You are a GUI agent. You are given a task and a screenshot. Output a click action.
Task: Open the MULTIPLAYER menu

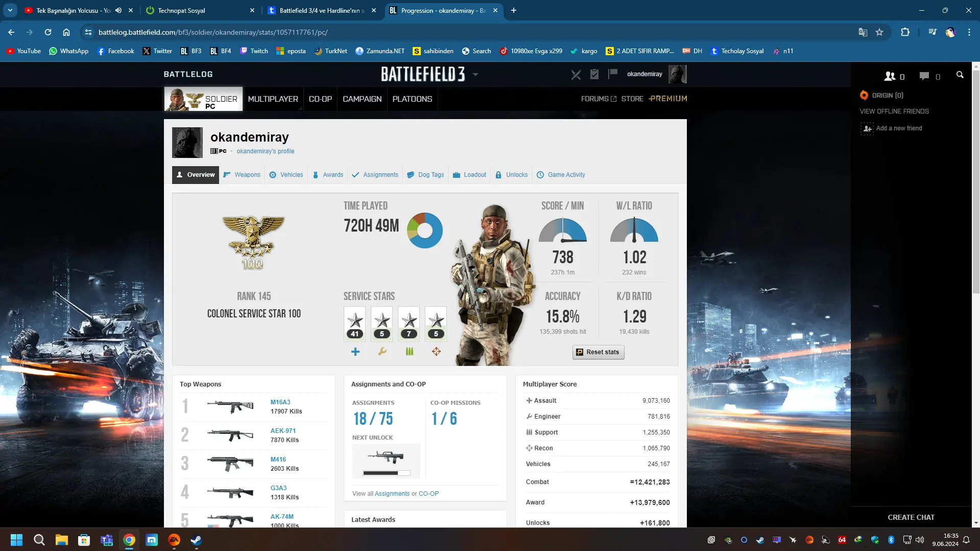(x=273, y=99)
